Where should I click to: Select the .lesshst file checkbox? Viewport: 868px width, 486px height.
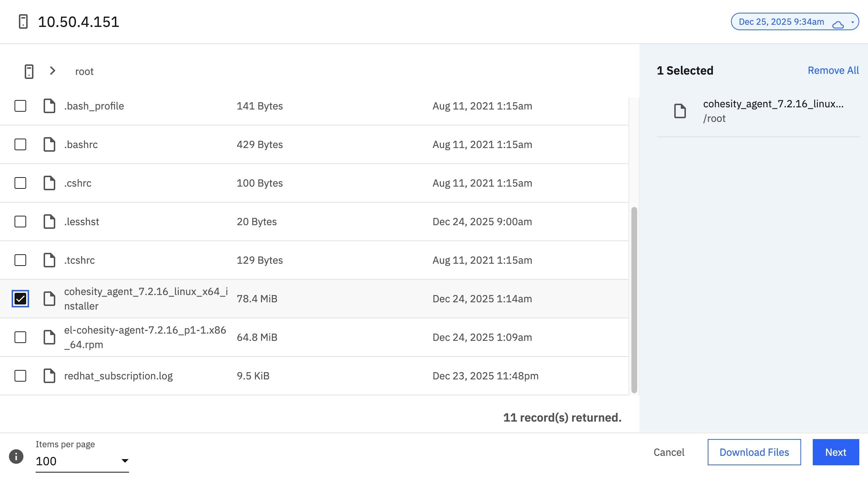point(20,222)
